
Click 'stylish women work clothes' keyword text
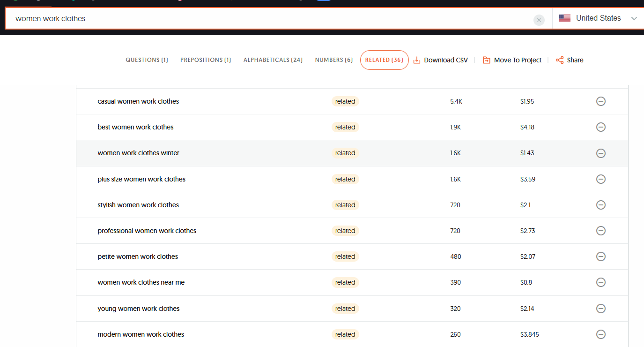138,205
